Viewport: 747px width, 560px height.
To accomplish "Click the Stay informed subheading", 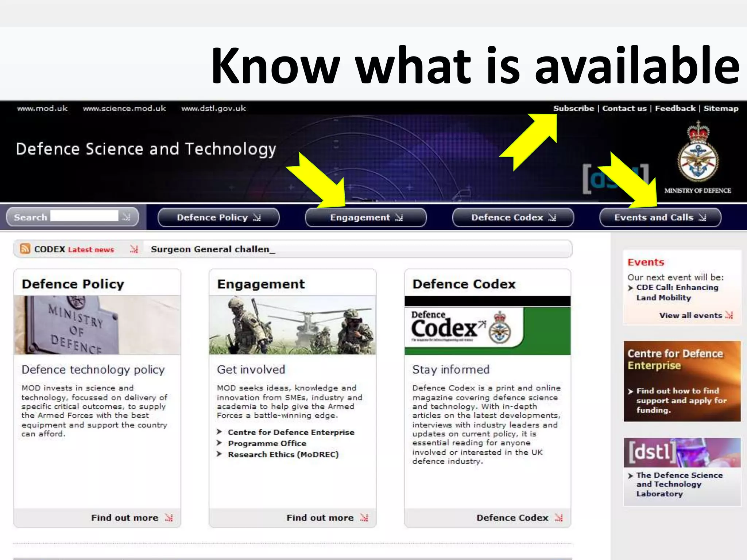I will (x=451, y=370).
